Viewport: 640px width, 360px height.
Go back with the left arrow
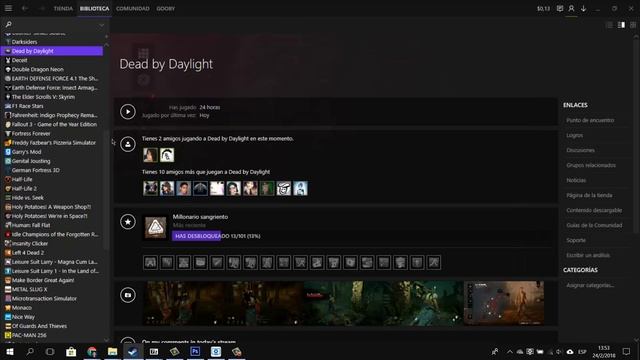coord(25,8)
